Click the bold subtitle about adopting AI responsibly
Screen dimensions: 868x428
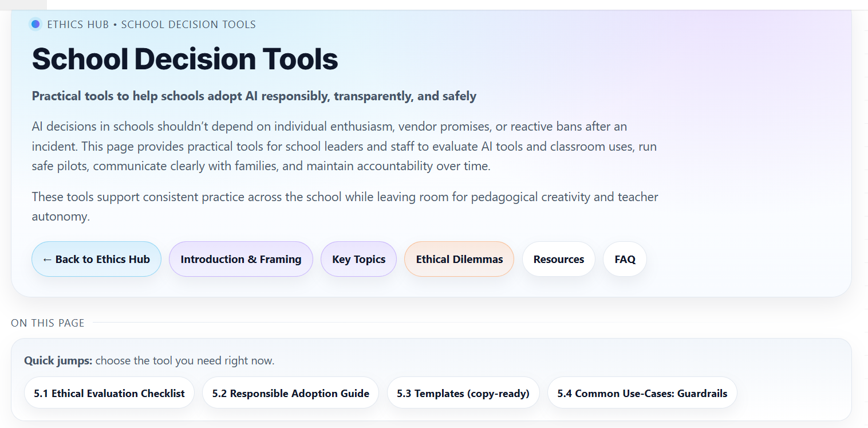coord(254,96)
